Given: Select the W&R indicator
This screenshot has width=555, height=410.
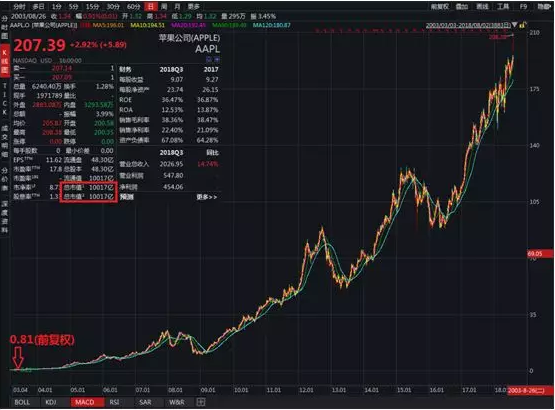Looking at the screenshot, I should [x=177, y=402].
